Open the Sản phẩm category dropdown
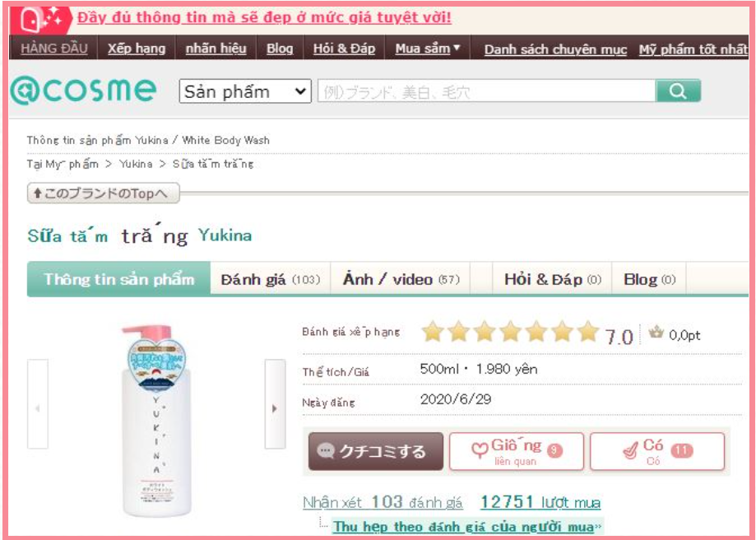756x540 pixels. [x=245, y=91]
